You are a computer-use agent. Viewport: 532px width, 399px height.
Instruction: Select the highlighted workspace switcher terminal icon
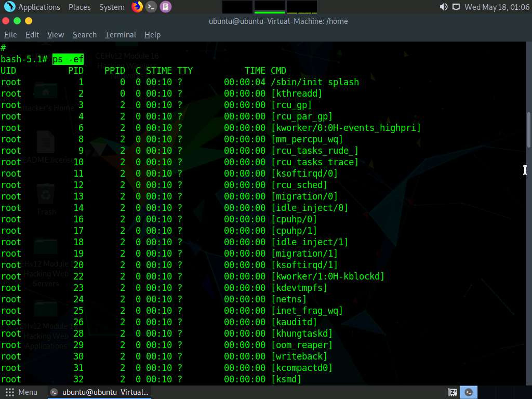pos(469,392)
